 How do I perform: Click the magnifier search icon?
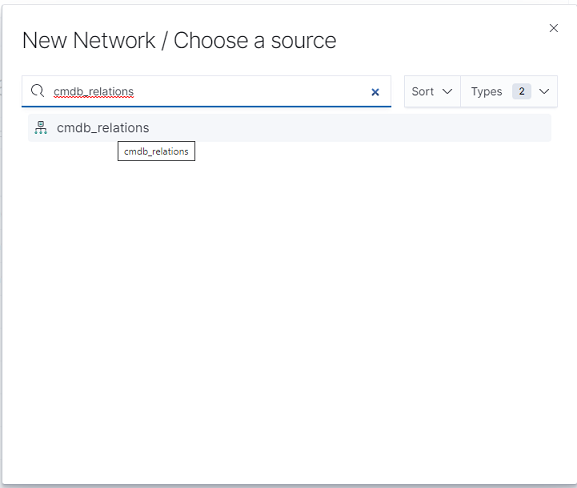tap(37, 91)
